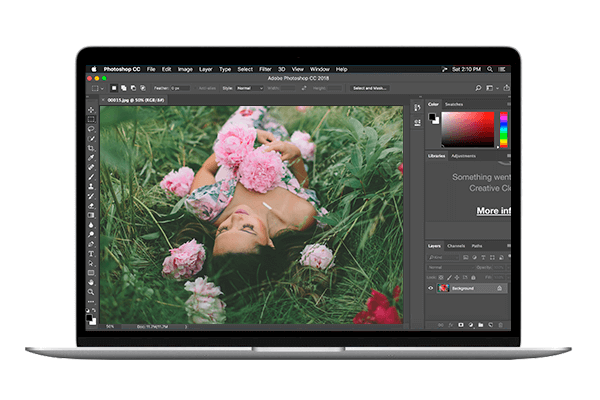The image size is (600, 400).
Task: Click the Add layer mask icon
Action: click(461, 325)
